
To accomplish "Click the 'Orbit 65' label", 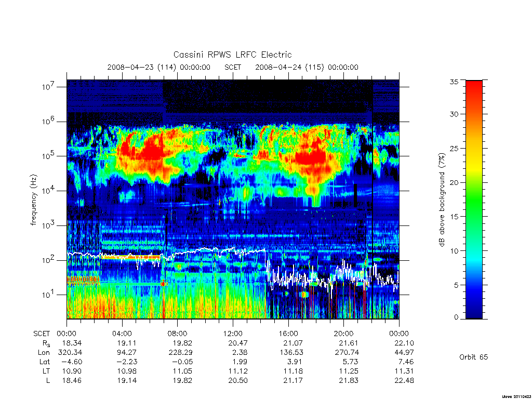I will point(473,357).
